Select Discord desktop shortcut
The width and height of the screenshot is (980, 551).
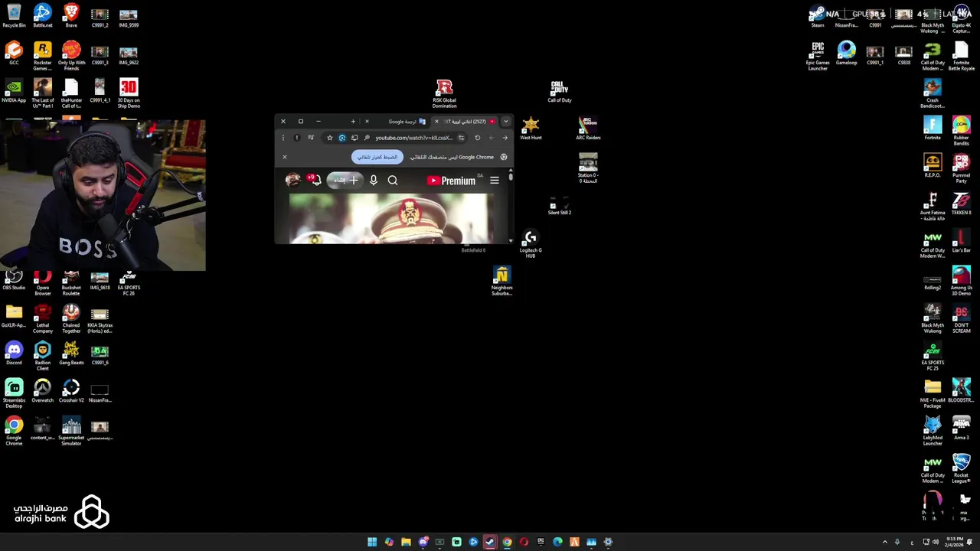tap(14, 354)
